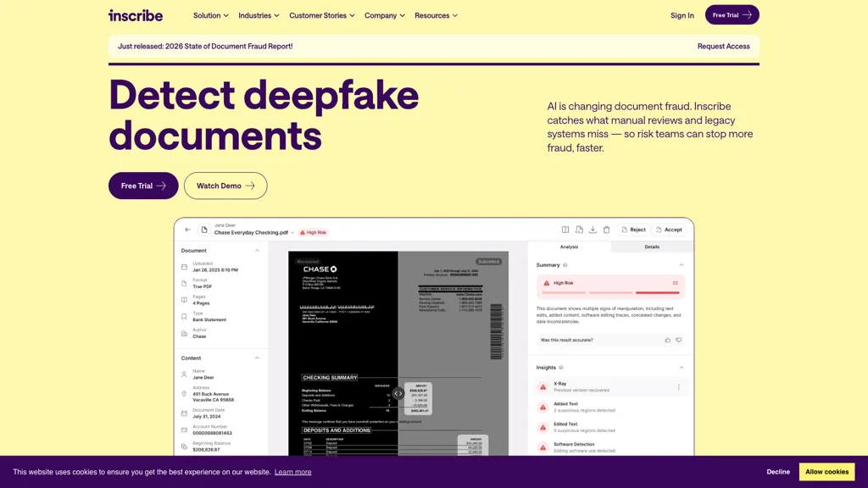Open the Solution dropdown menu
The width and height of the screenshot is (868, 488).
pyautogui.click(x=210, y=15)
